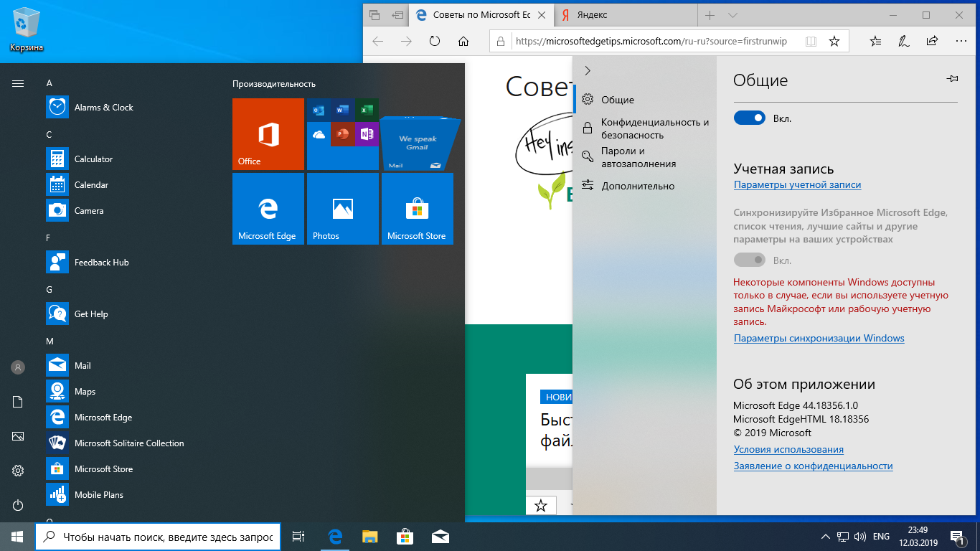The height and width of the screenshot is (551, 980).
Task: Click the Share icon in Edge toolbar
Action: pyautogui.click(x=932, y=41)
